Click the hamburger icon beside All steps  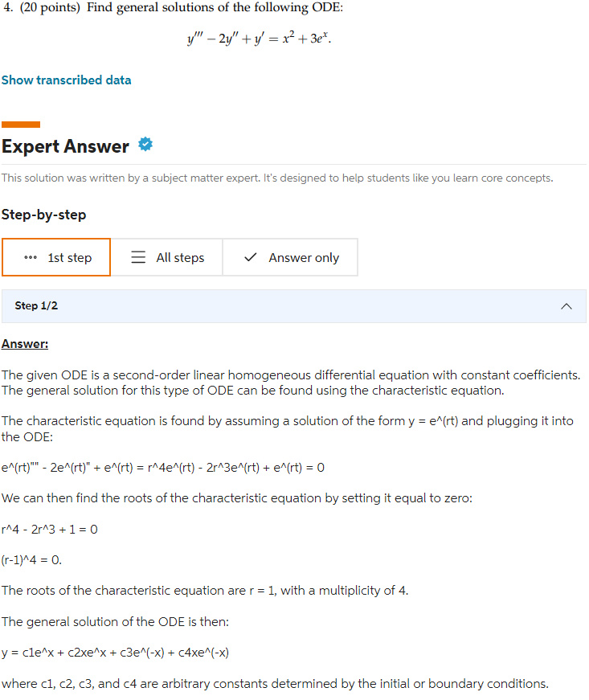tap(138, 257)
